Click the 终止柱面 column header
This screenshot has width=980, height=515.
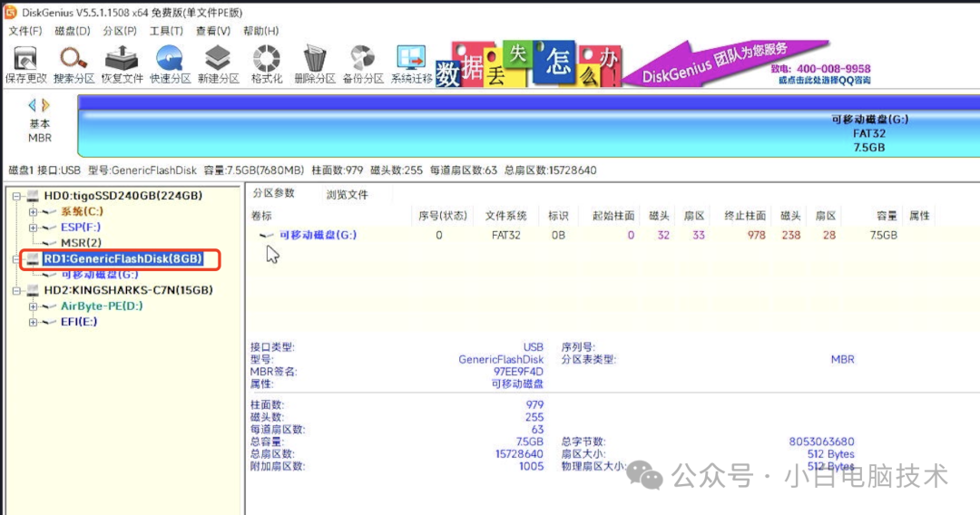745,216
